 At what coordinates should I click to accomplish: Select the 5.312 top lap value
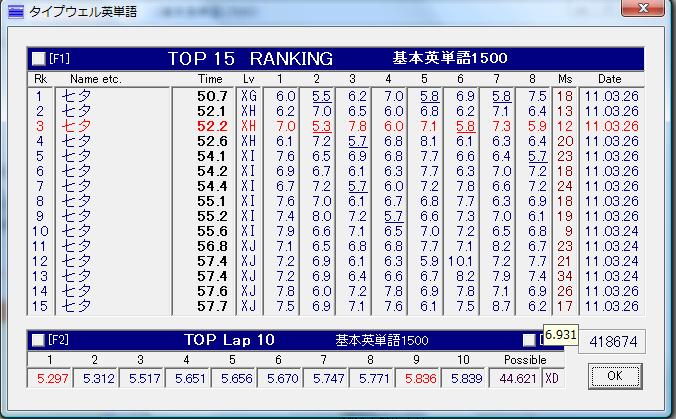98,378
